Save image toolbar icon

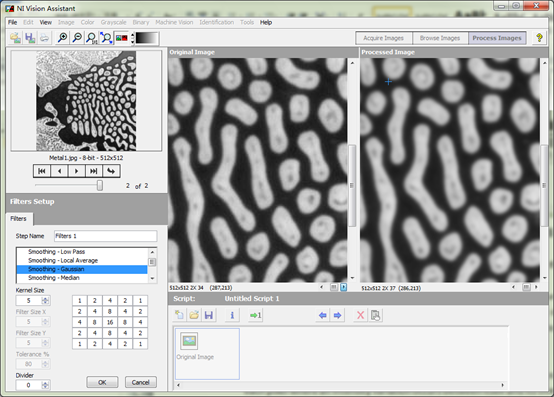pos(30,38)
